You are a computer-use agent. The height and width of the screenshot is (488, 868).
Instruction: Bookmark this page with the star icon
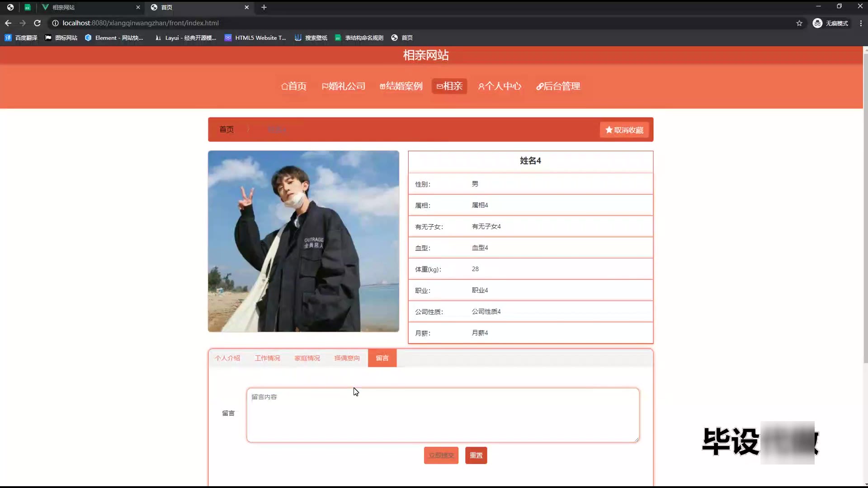pos(799,23)
